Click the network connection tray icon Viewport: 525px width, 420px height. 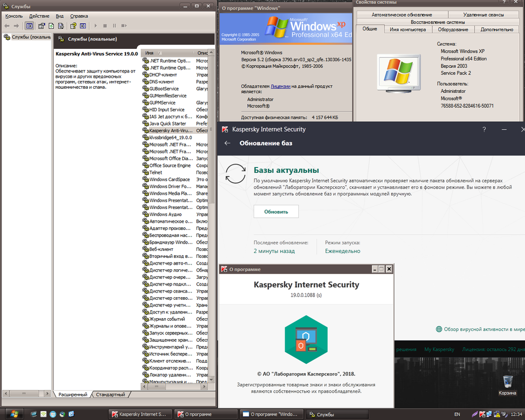click(489, 414)
